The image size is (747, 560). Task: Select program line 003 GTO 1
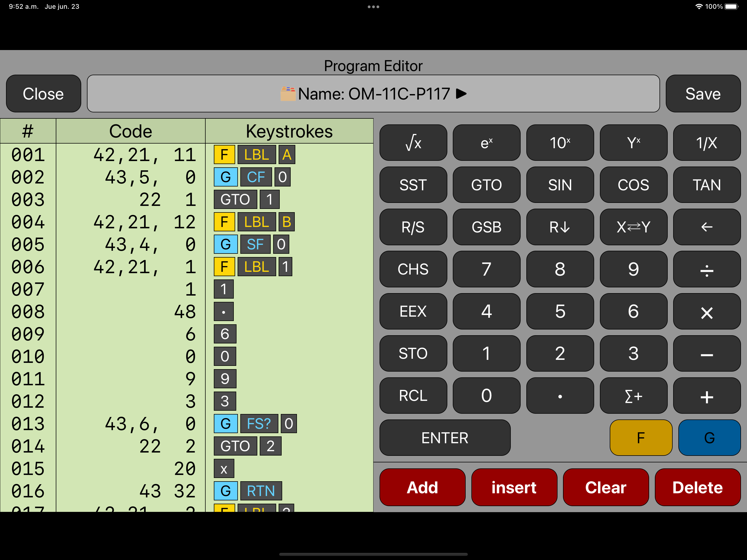[187, 199]
